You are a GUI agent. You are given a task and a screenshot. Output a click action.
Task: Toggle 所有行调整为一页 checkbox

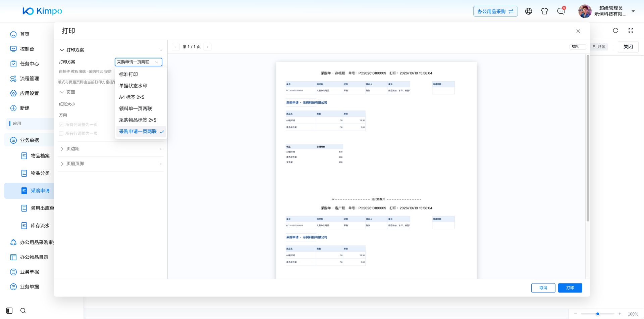61,133
